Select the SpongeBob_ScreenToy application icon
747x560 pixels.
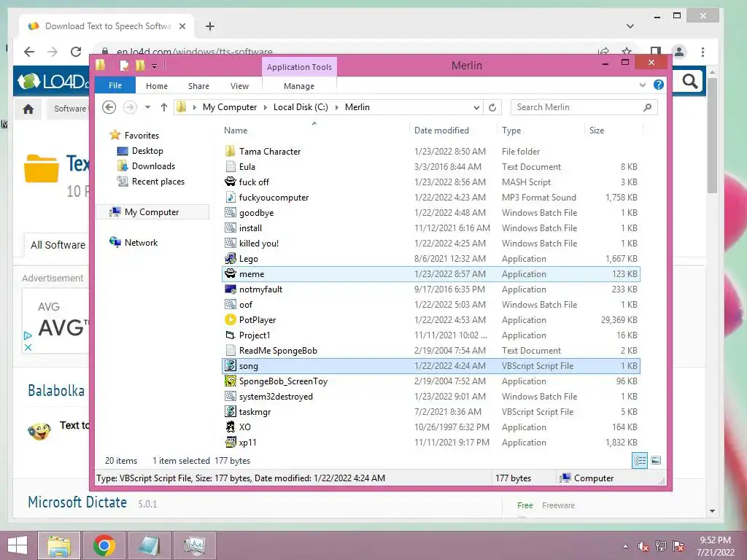(230, 381)
